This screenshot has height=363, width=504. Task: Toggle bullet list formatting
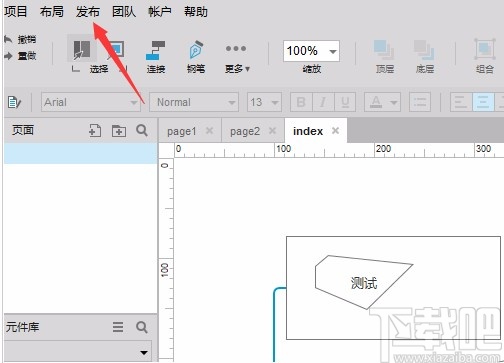click(420, 102)
